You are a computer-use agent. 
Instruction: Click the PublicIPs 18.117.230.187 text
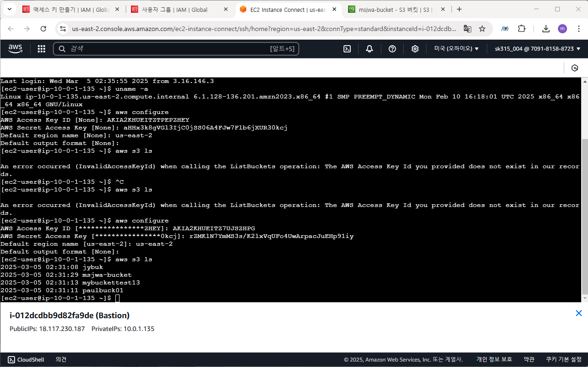(x=47, y=329)
